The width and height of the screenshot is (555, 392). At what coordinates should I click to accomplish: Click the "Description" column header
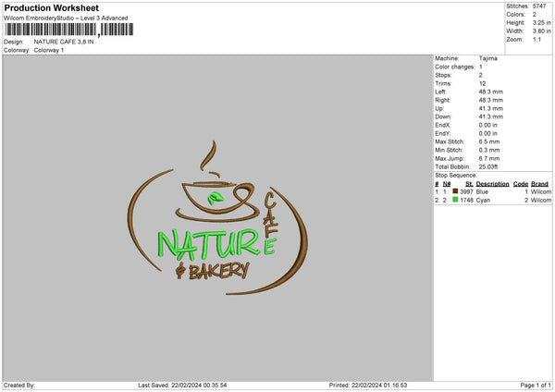492,184
